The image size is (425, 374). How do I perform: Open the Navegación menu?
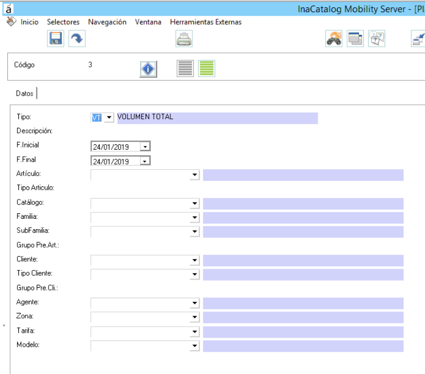(x=107, y=22)
